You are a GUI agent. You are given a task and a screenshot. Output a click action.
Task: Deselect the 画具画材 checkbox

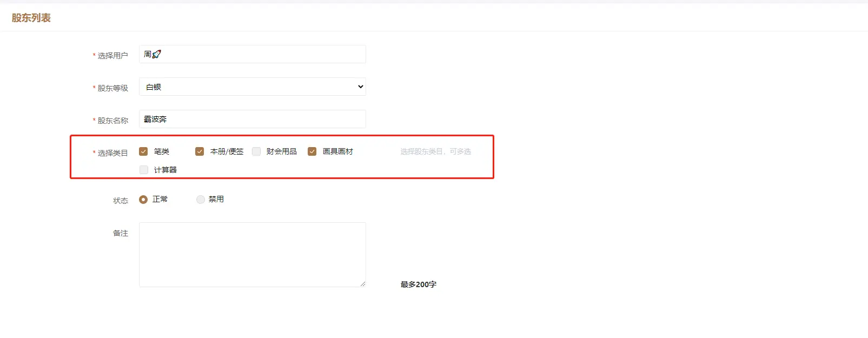(312, 151)
